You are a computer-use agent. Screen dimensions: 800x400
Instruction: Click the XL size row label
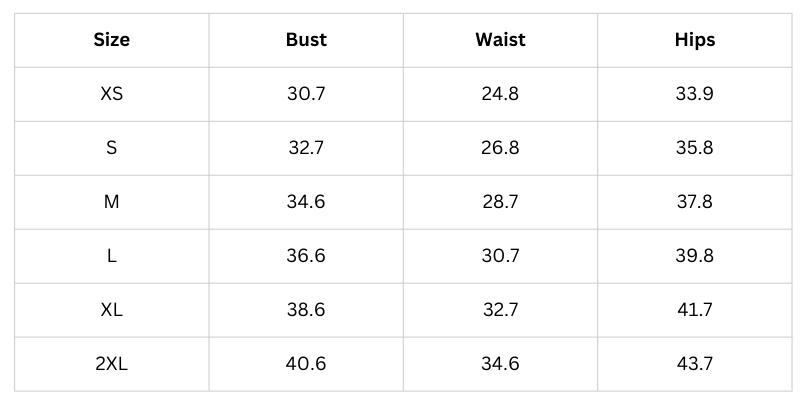click(112, 310)
